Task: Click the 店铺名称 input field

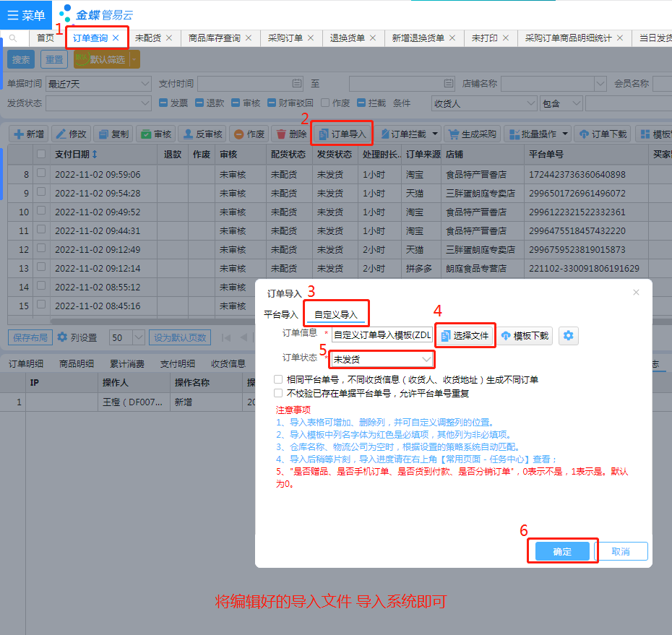Action: [x=553, y=84]
